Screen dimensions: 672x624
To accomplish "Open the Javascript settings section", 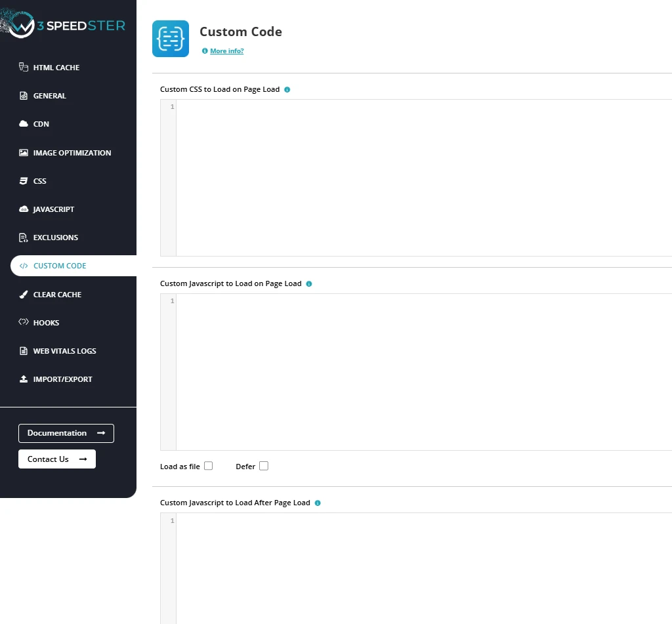I will point(53,209).
